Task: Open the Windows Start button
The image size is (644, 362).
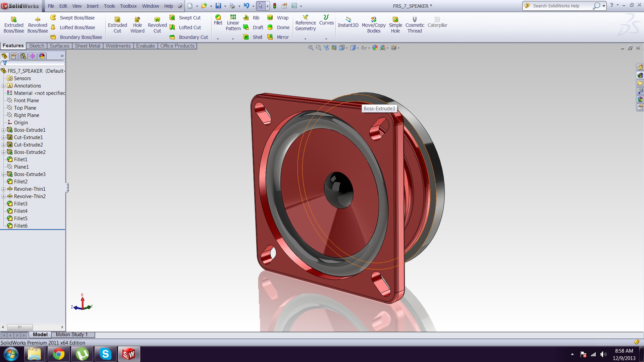Action: pyautogui.click(x=11, y=354)
